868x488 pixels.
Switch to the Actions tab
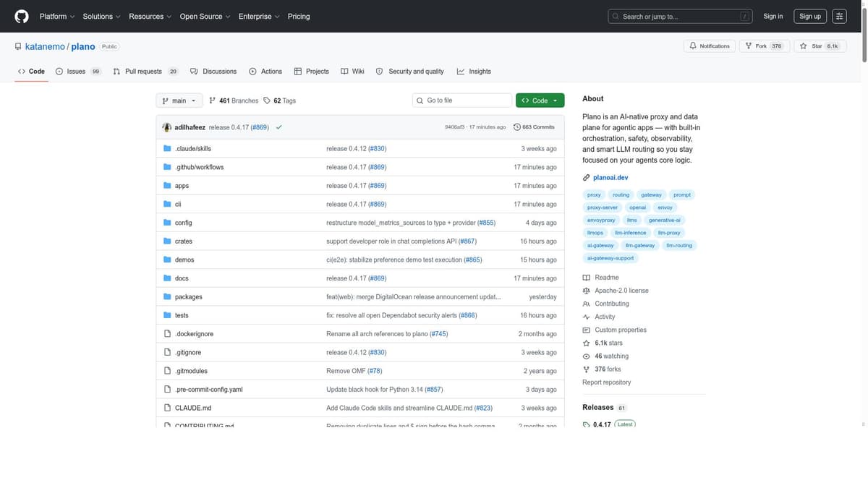pos(265,72)
